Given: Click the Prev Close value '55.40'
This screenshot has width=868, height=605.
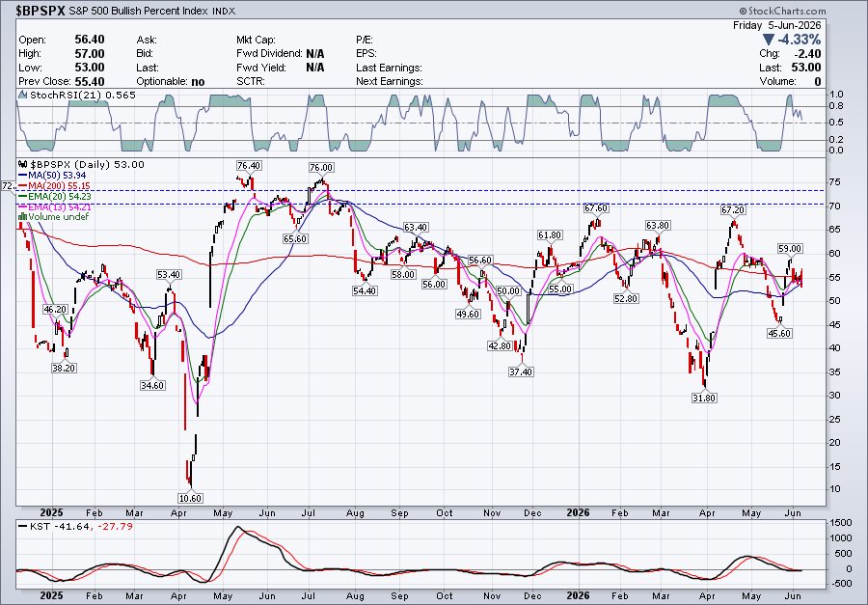Looking at the screenshot, I should [90, 81].
